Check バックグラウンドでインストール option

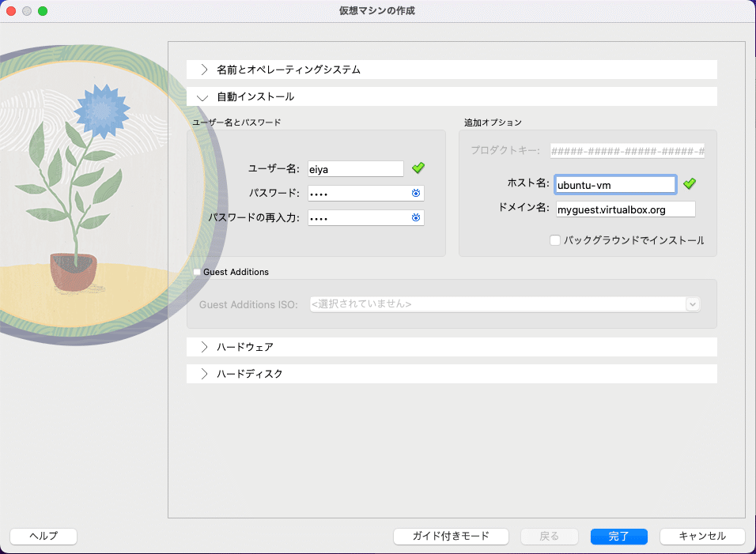[x=555, y=240]
